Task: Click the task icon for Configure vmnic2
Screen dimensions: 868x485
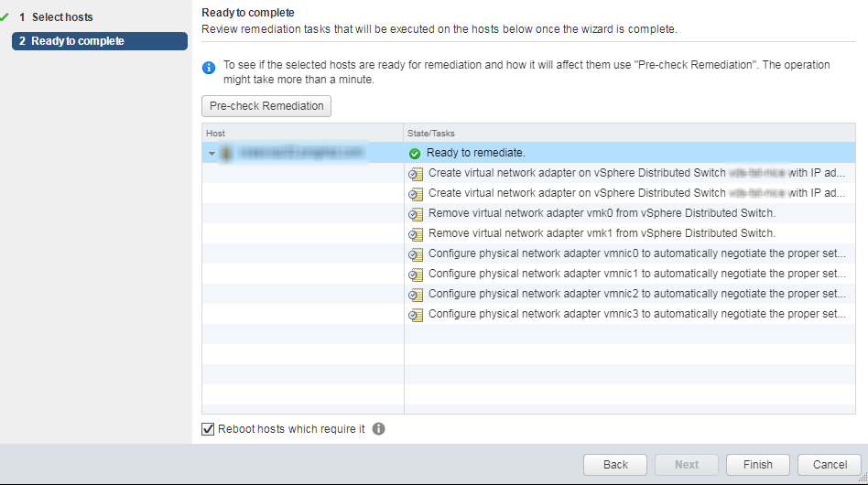Action: [x=416, y=295]
